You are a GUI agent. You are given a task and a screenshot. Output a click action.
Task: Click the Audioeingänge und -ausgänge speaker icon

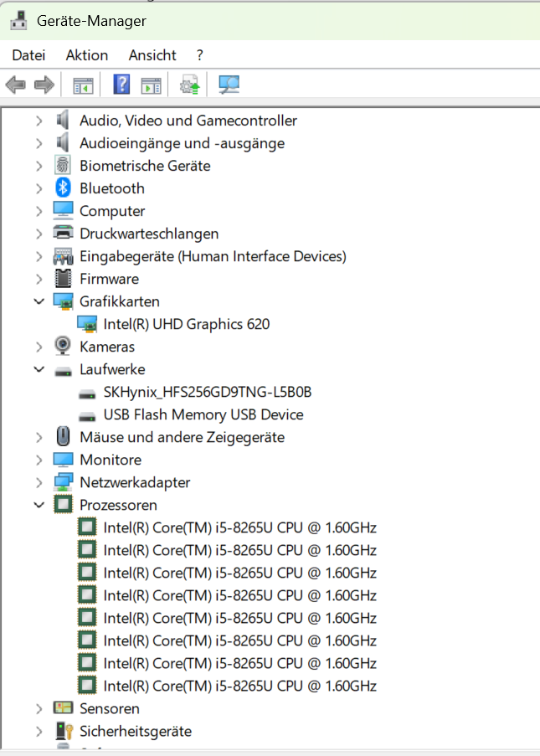[x=62, y=142]
